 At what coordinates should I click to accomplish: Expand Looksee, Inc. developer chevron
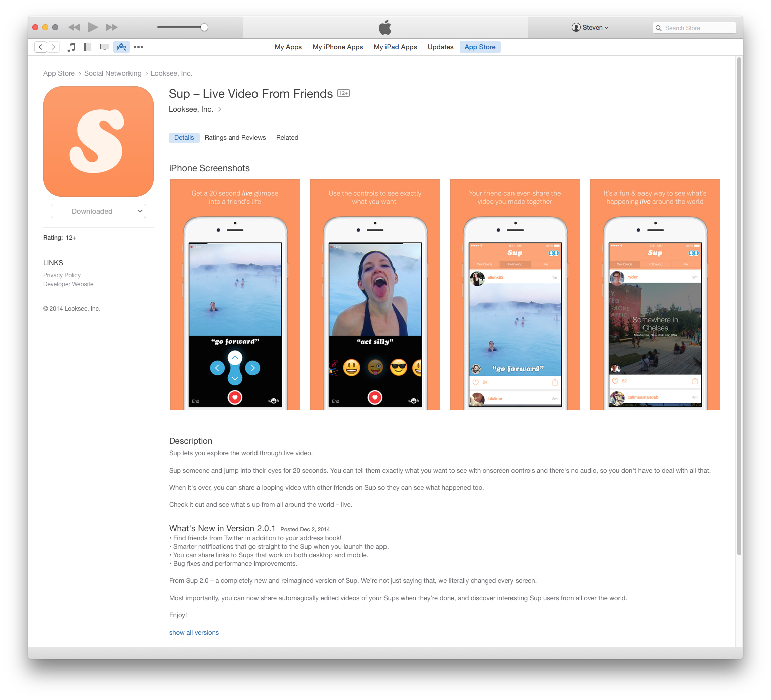pyautogui.click(x=220, y=109)
